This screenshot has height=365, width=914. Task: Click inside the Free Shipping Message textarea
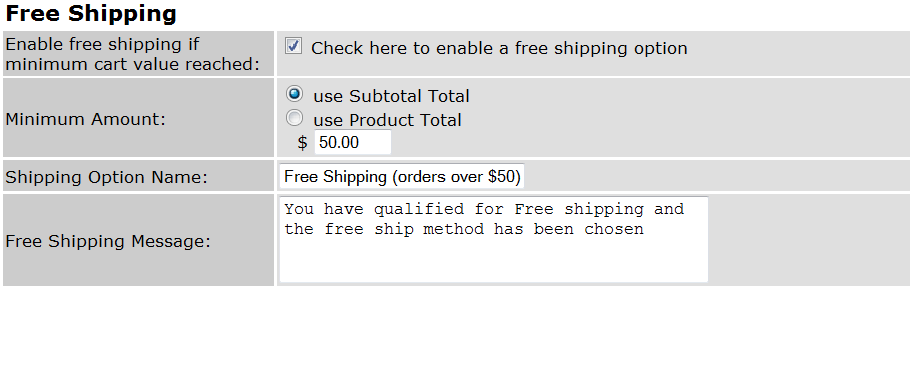click(494, 239)
